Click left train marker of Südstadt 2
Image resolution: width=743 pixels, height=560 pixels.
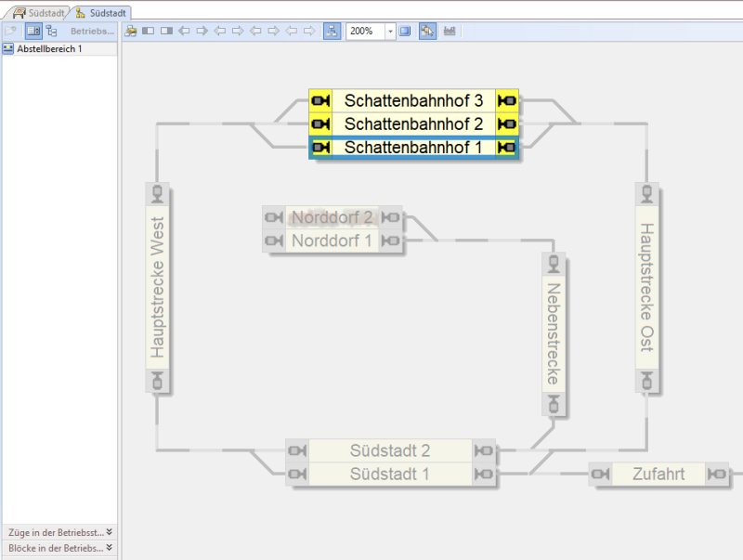(x=297, y=450)
